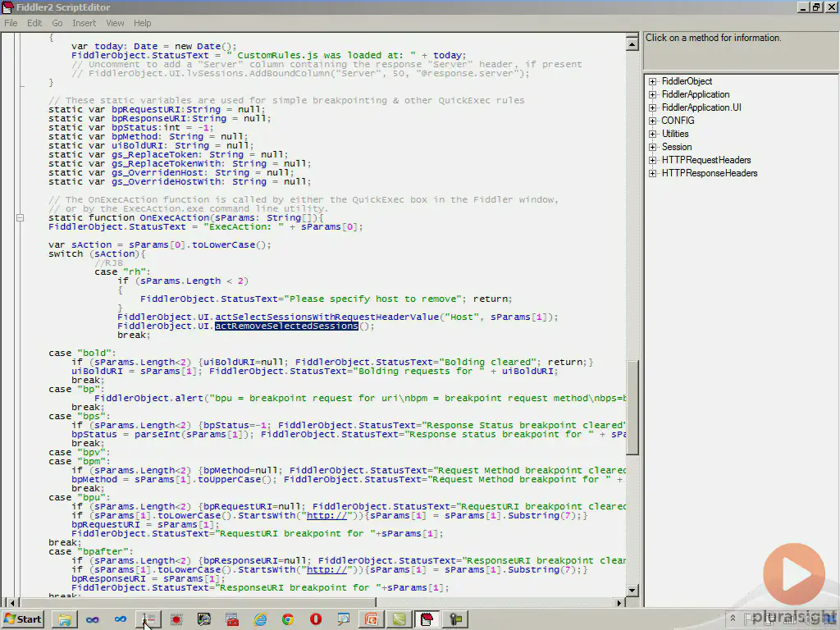Open Windows Explorer from the taskbar
Screen dimensions: 840x630
pyautogui.click(x=65, y=619)
